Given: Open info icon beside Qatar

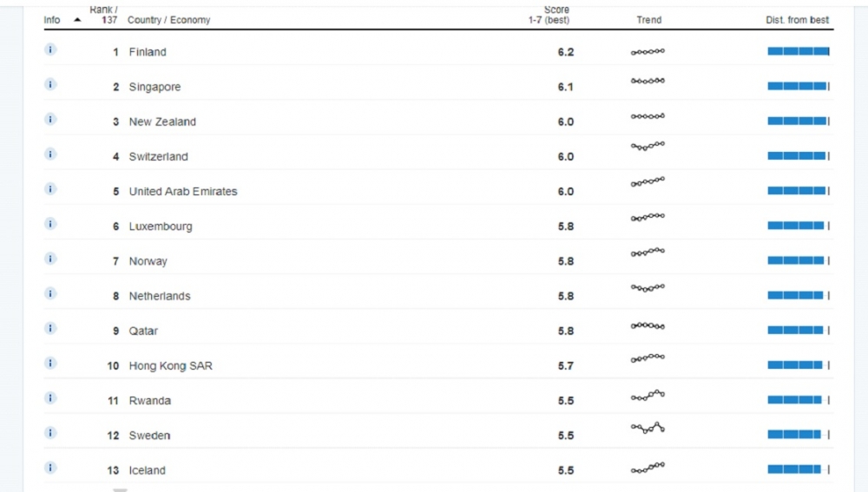Looking at the screenshot, I should [50, 329].
